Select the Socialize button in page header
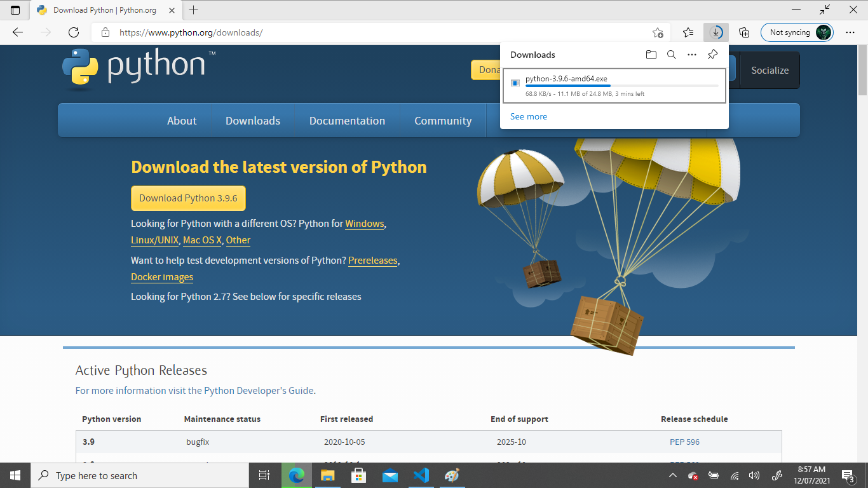Screen dimensions: 868x488 click(770, 71)
